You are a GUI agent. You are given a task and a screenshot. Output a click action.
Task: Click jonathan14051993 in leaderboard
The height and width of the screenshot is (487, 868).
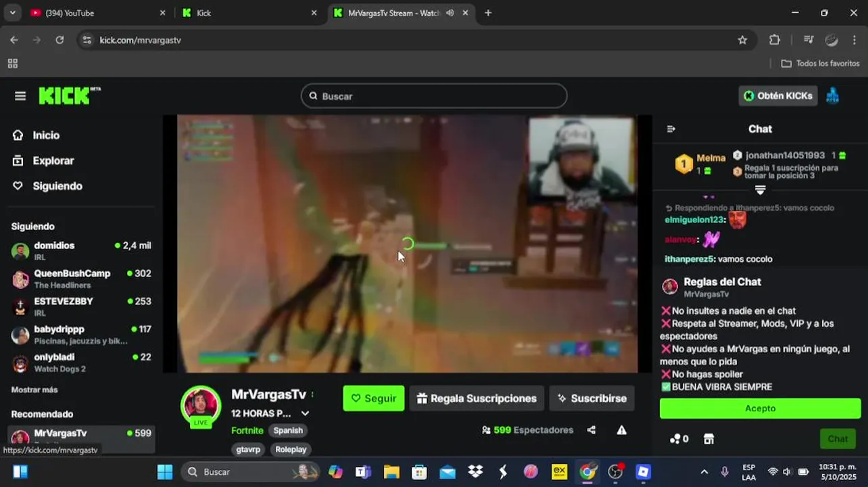click(785, 156)
